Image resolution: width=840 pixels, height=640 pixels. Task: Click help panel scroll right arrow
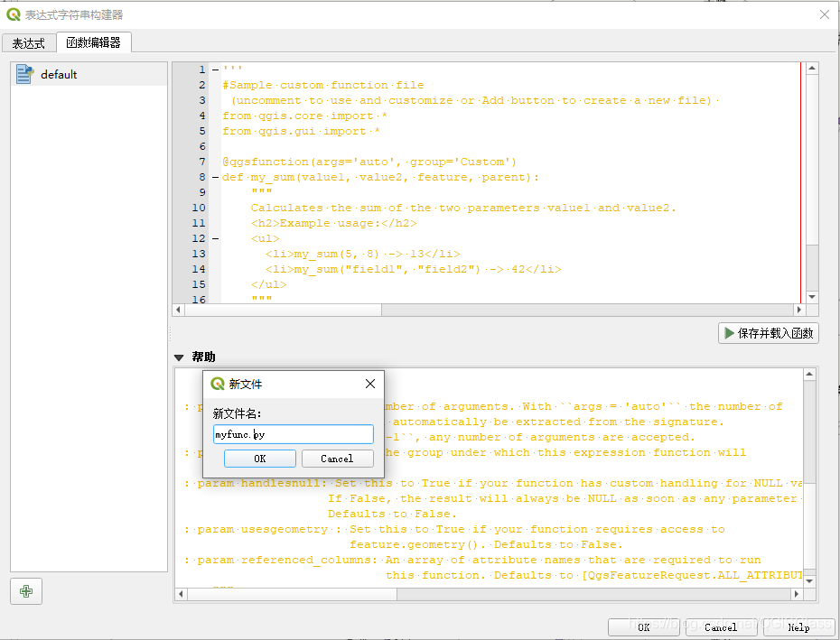796,594
